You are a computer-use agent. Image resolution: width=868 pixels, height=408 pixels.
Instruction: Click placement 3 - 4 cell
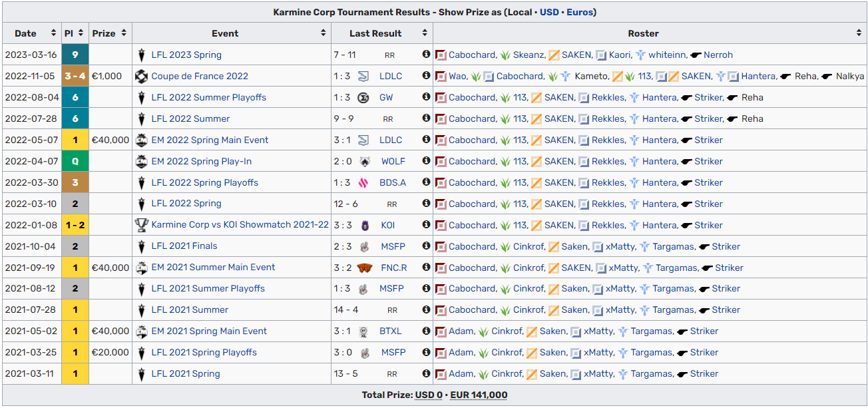click(75, 76)
